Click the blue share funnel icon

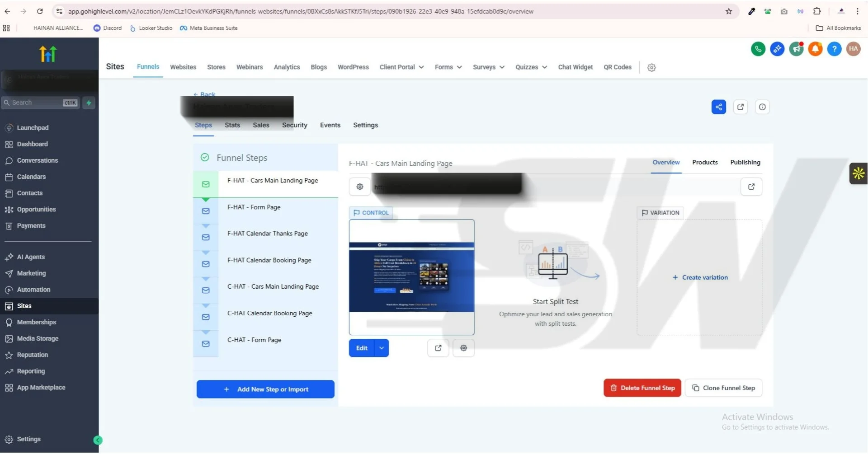tap(718, 107)
